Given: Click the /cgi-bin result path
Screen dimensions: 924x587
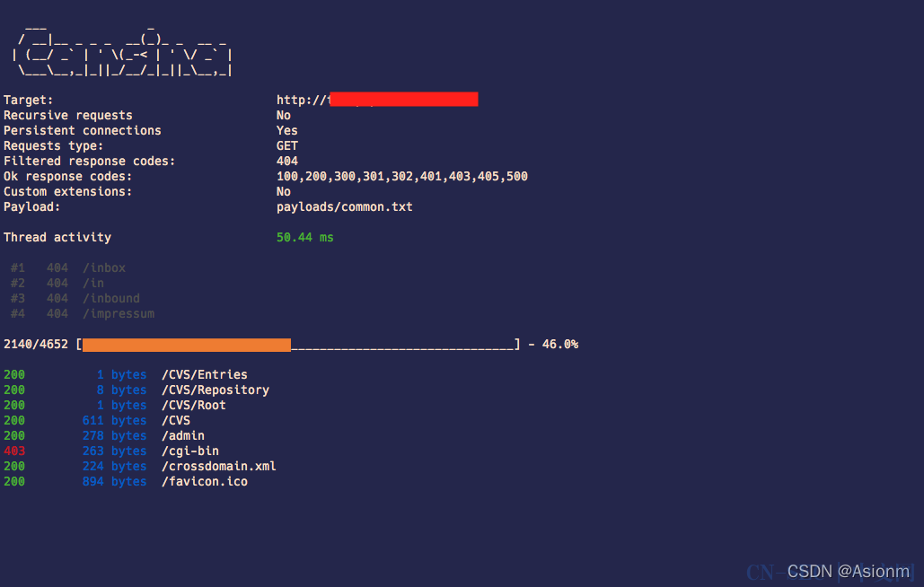Looking at the screenshot, I should point(189,451).
